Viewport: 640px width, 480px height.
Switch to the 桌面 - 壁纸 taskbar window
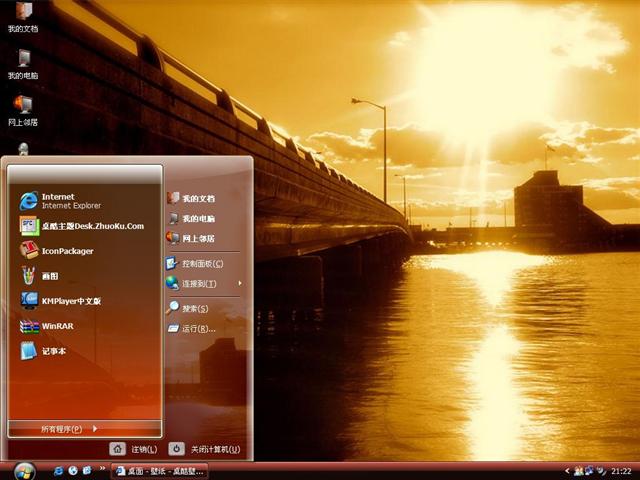(160, 471)
